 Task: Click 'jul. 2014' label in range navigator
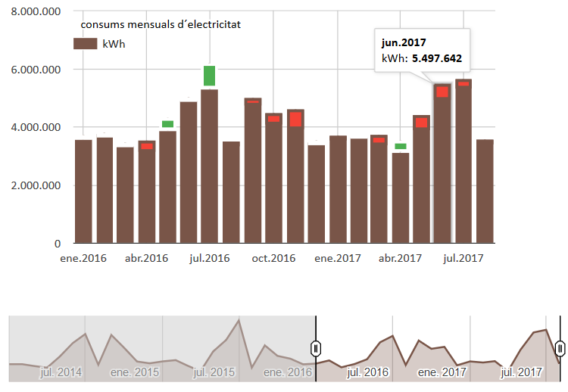(x=61, y=372)
